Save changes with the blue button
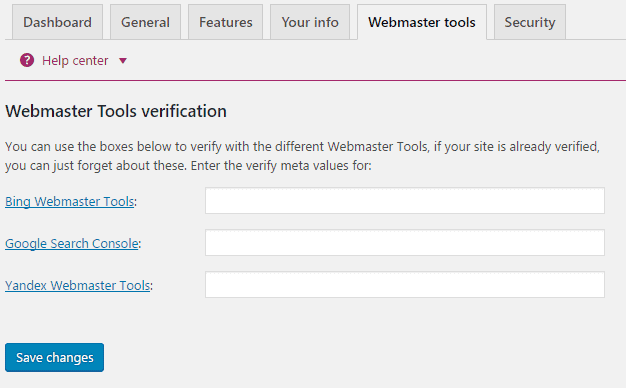626x388 pixels. [x=54, y=357]
